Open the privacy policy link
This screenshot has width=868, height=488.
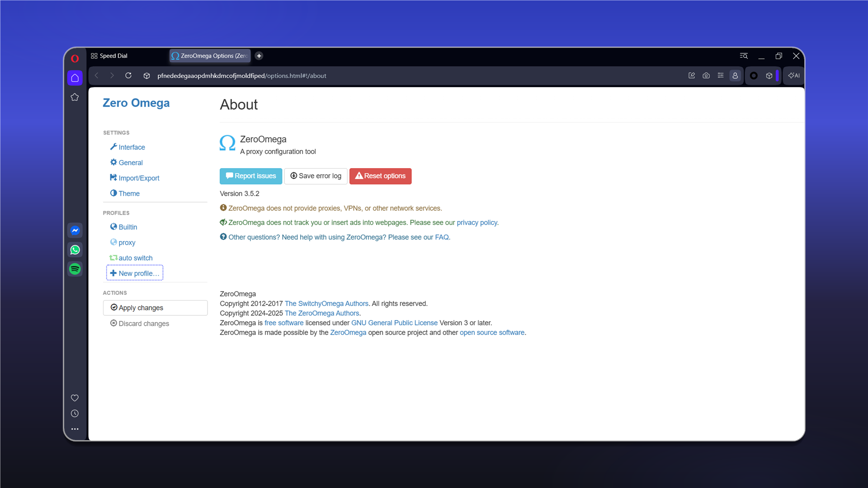point(476,223)
